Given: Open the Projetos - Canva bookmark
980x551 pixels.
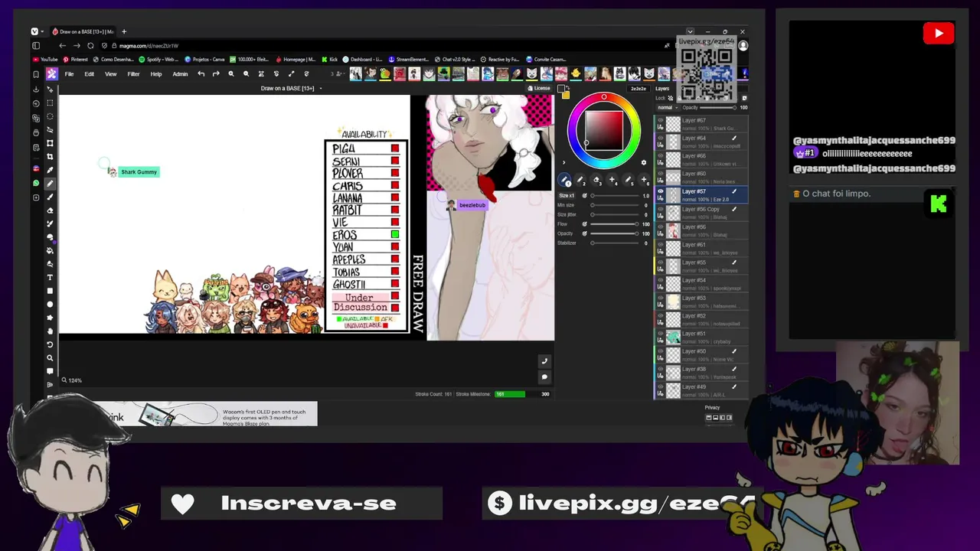Looking at the screenshot, I should coord(204,59).
